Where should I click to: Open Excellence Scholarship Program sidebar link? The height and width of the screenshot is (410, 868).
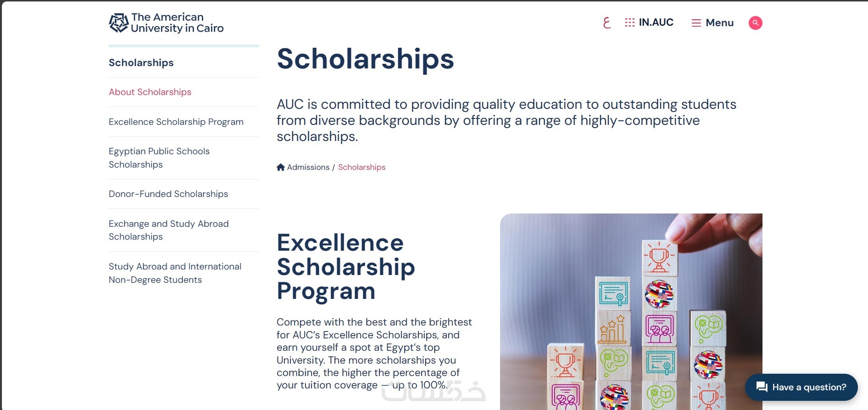click(176, 122)
